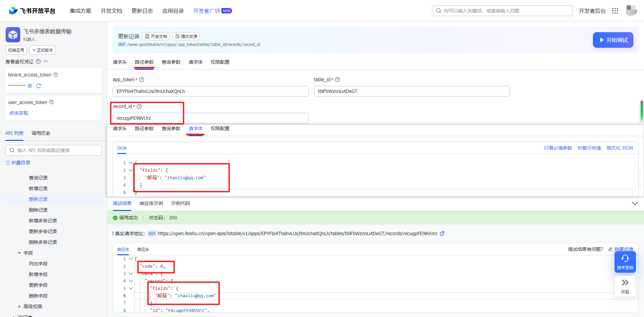This screenshot has height=317, width=644.
Task: Click 格式化 JSON link
Action: pyautogui.click(x=620, y=148)
